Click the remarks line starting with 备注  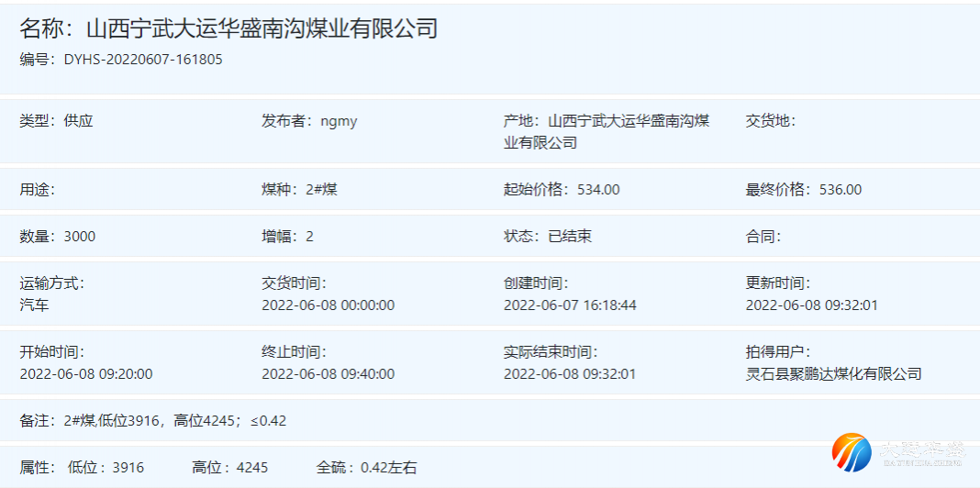click(x=153, y=421)
